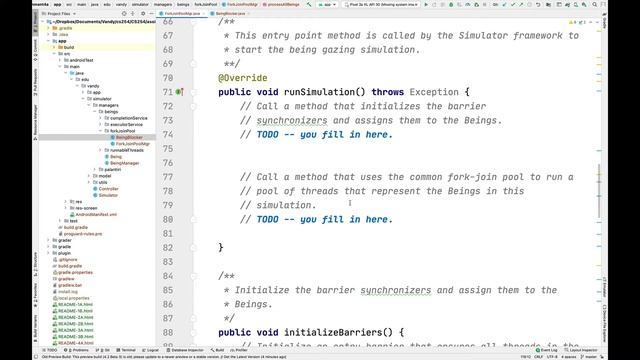Viewport: 640px width, 360px height.
Task: Open Project panel settings gear
Action: (x=143, y=13)
